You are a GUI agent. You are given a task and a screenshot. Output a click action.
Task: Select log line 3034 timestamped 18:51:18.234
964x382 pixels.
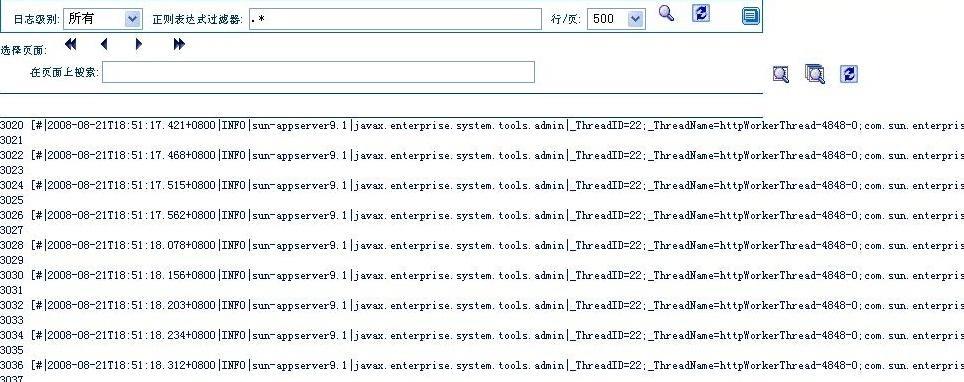(x=482, y=335)
